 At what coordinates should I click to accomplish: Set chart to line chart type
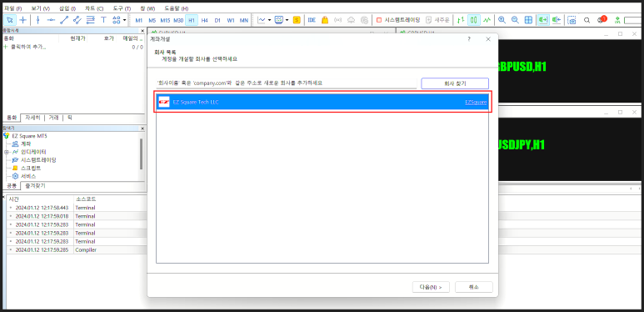[487, 20]
